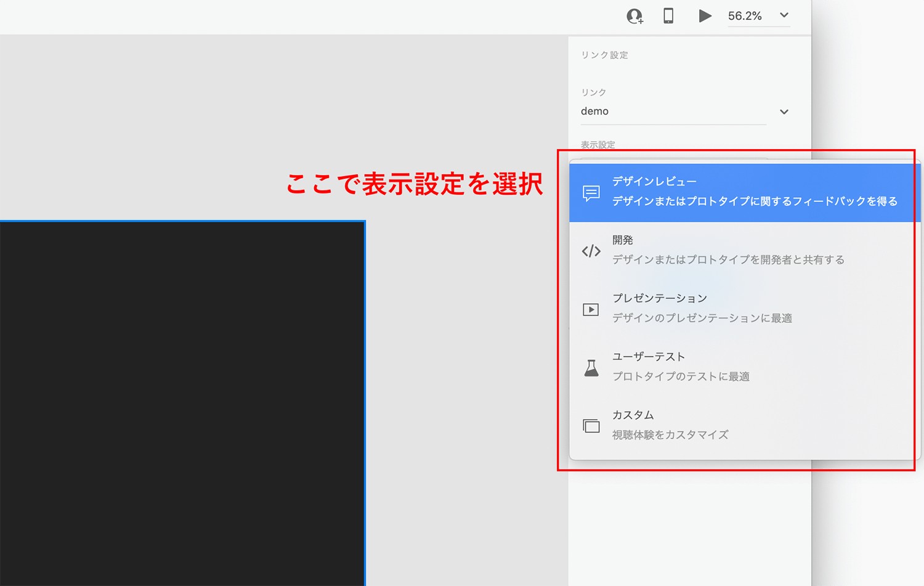Viewport: 924px width, 586px height.
Task: Click the 56.2% zoom value field
Action: [745, 16]
